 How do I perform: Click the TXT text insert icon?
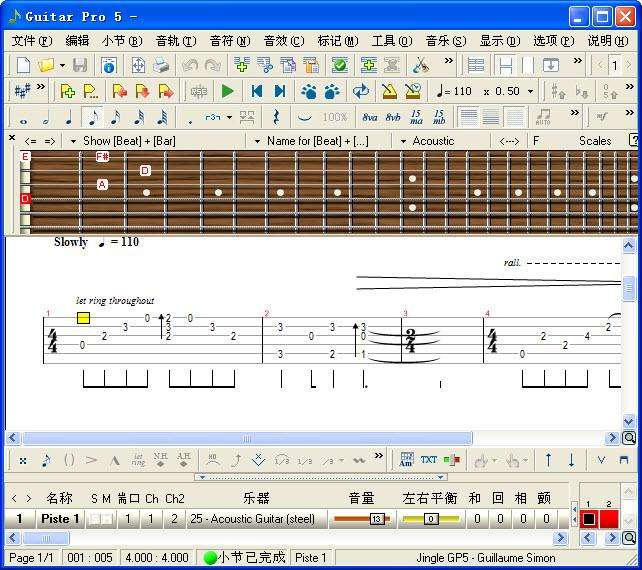[429, 460]
